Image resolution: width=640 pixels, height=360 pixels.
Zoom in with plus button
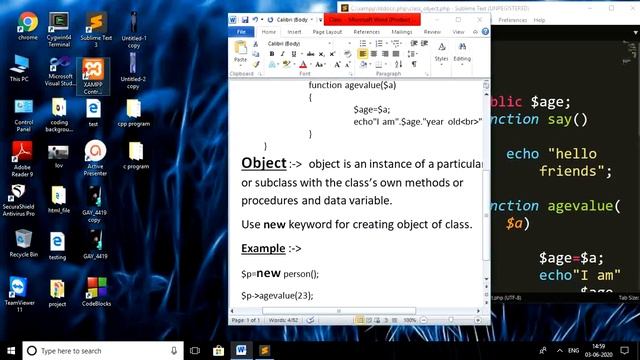478,320
